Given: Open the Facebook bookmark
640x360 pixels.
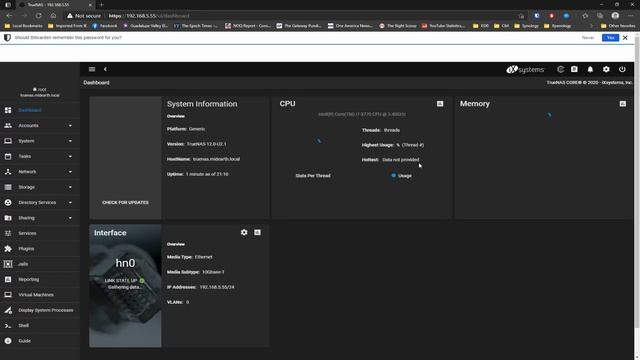Looking at the screenshot, I should (105, 26).
